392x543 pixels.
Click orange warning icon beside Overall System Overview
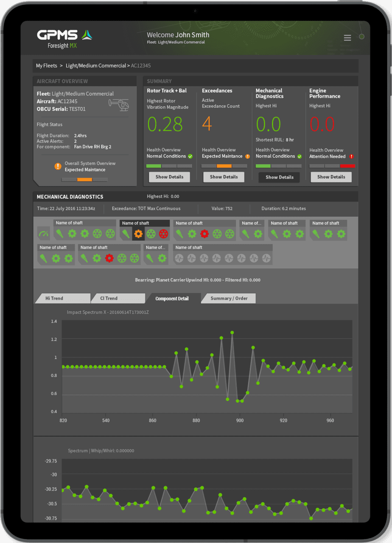[58, 166]
